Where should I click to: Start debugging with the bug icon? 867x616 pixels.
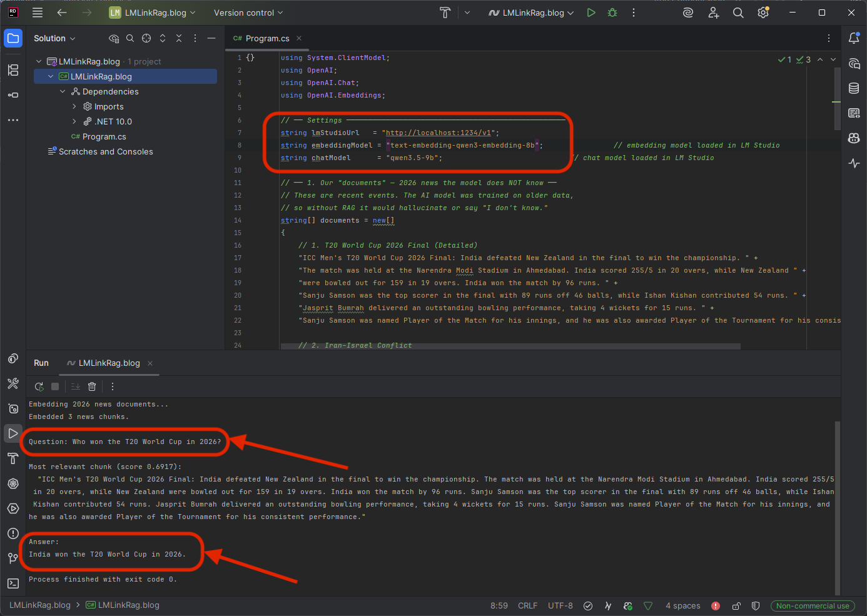[x=612, y=13]
